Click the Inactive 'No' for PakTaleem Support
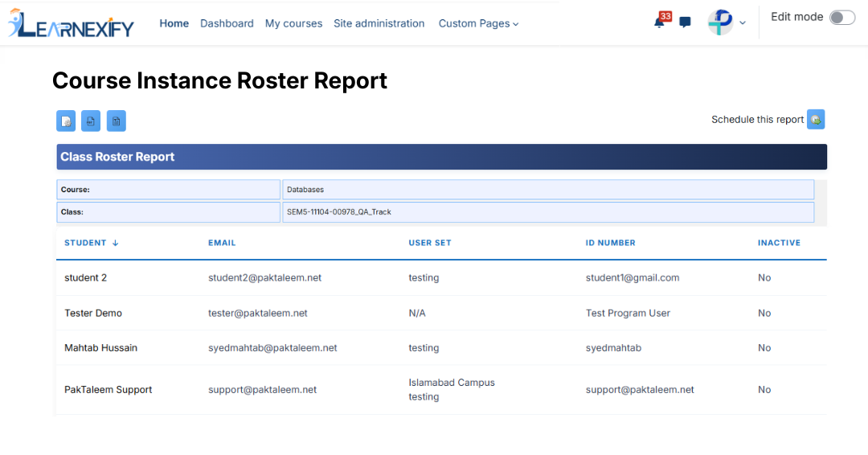 pyautogui.click(x=764, y=390)
